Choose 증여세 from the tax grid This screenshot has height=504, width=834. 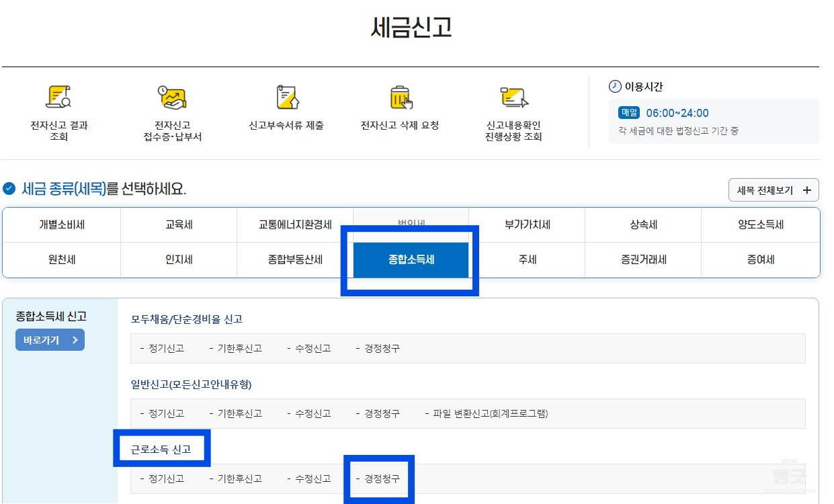click(x=761, y=259)
